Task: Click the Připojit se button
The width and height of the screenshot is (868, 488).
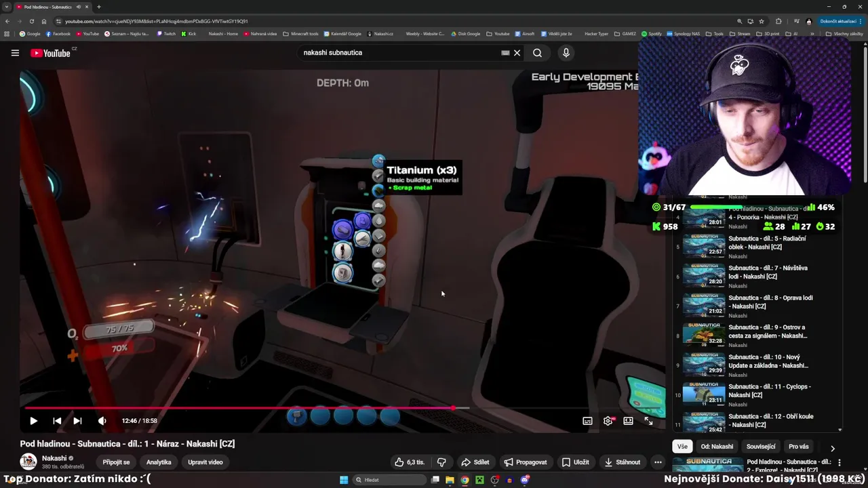Action: point(116,462)
